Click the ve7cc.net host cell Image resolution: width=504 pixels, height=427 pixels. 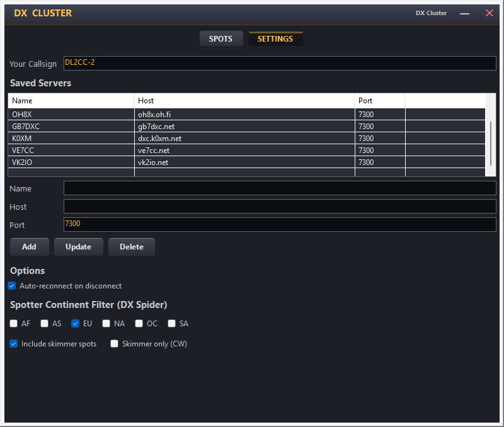244,150
